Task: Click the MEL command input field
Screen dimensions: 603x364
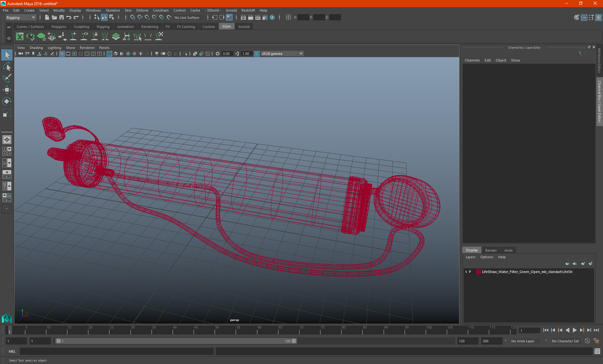Action: point(117,351)
